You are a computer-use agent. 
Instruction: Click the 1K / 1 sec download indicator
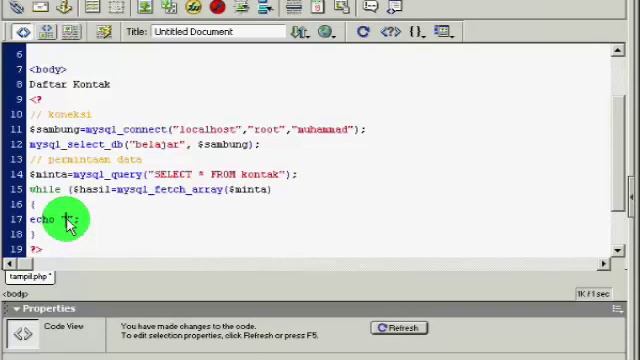(593, 294)
